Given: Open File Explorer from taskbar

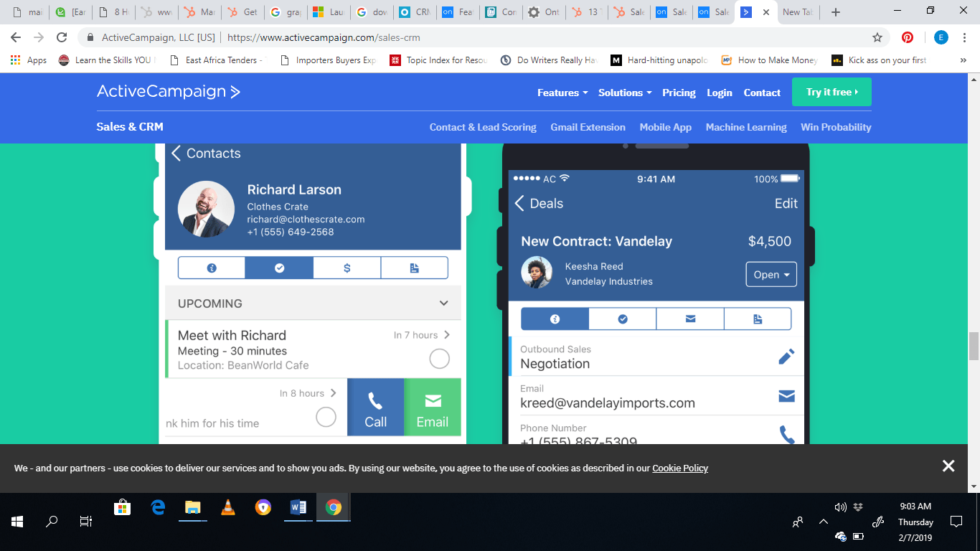Looking at the screenshot, I should (x=192, y=507).
